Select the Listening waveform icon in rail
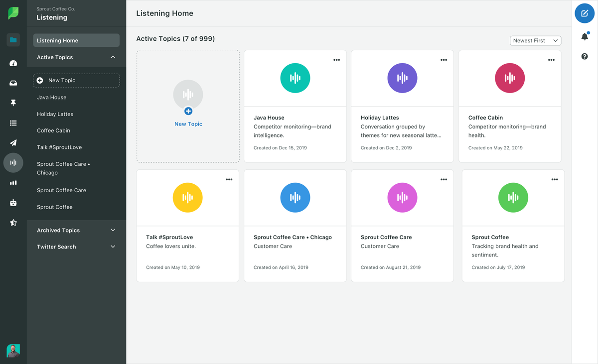 tap(13, 163)
